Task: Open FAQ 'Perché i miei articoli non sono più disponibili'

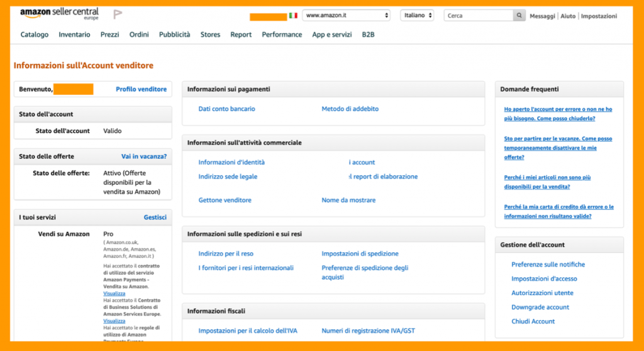Action: pos(548,182)
